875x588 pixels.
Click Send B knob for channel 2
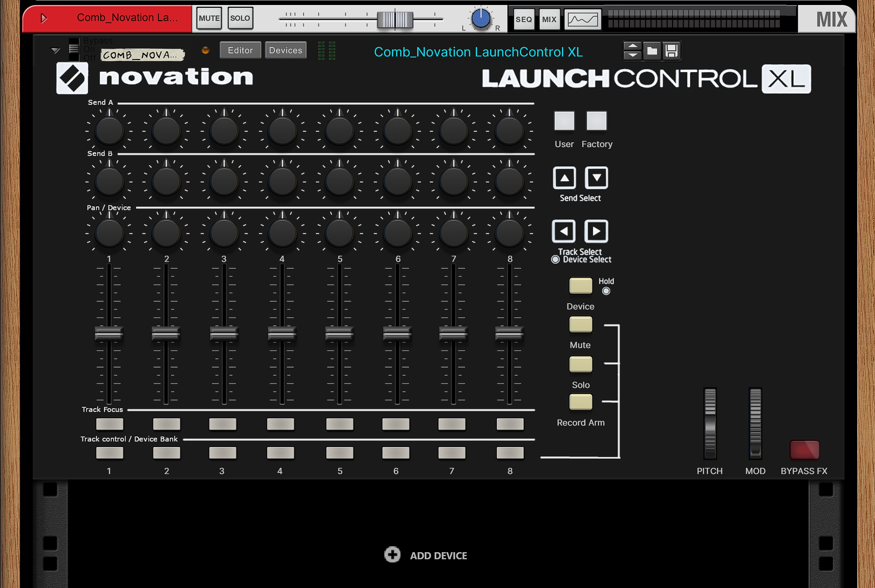click(166, 182)
